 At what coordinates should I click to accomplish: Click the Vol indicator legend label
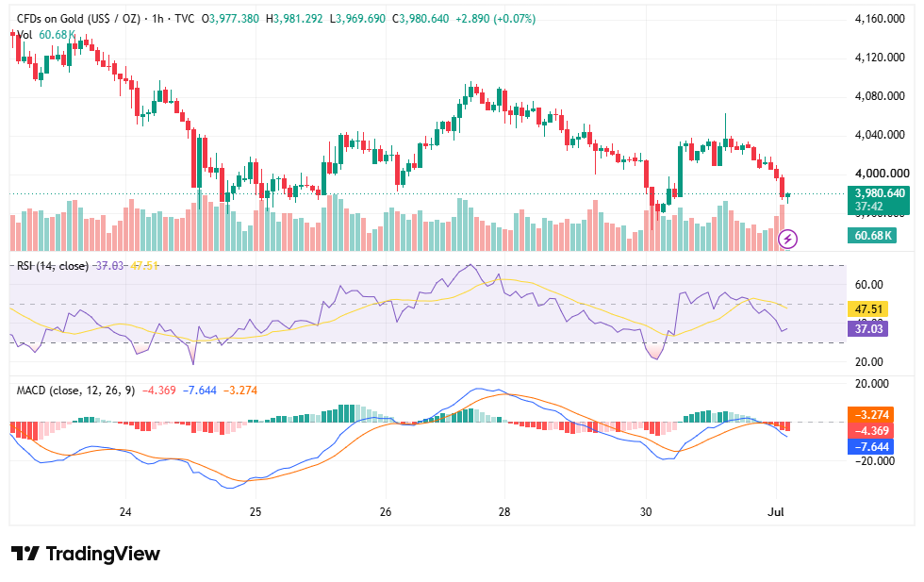click(x=25, y=35)
